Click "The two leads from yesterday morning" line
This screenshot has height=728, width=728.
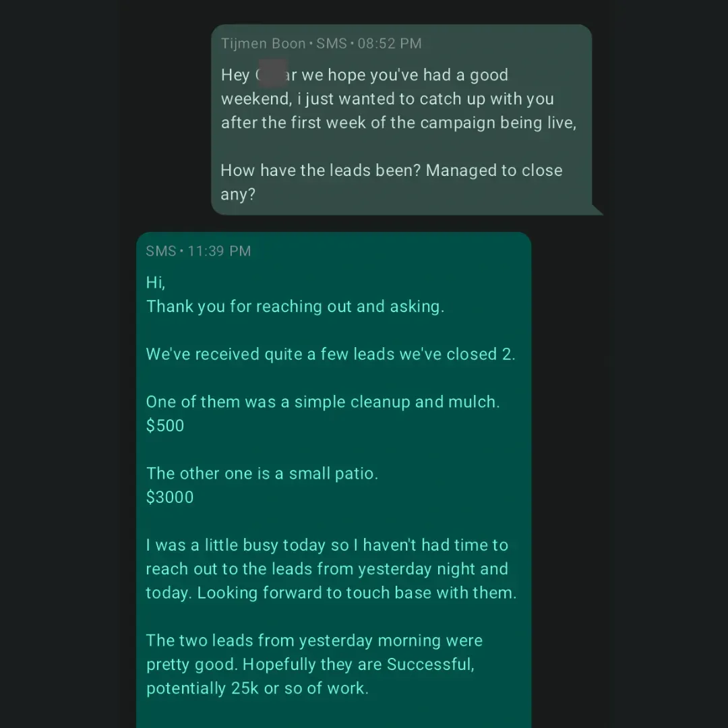tap(314, 641)
